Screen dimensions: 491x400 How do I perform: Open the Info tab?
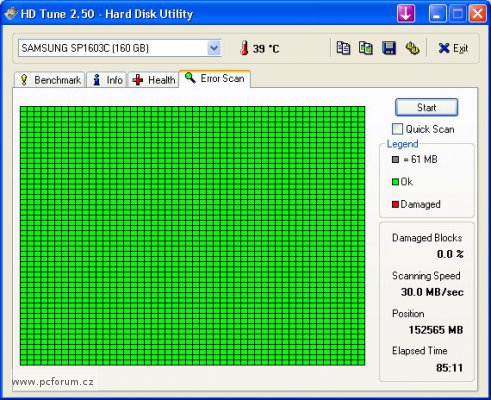tap(107, 80)
